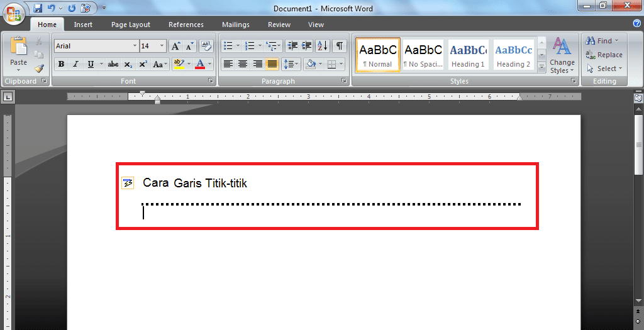Align text left
Screen dimensions: 644x330
point(228,64)
